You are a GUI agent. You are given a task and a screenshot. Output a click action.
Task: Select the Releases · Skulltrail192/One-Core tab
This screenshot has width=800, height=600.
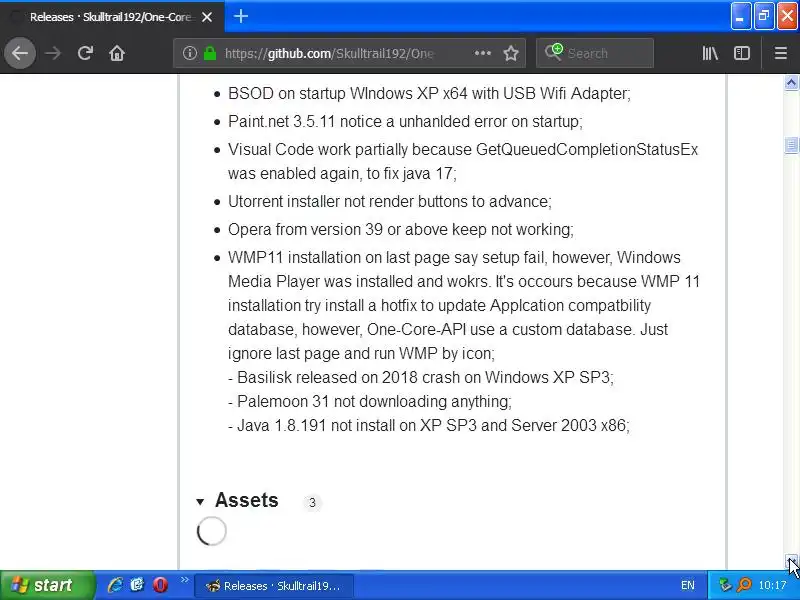(x=112, y=17)
